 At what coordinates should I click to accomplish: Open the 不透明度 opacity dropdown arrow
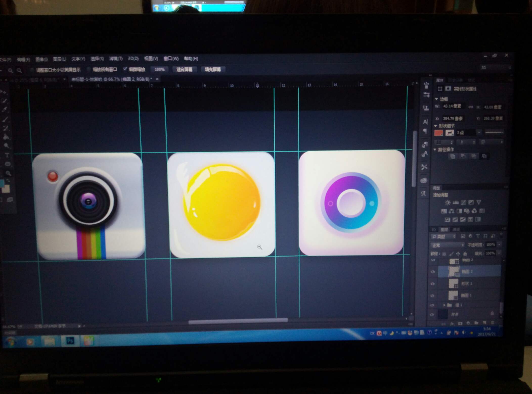pos(499,244)
